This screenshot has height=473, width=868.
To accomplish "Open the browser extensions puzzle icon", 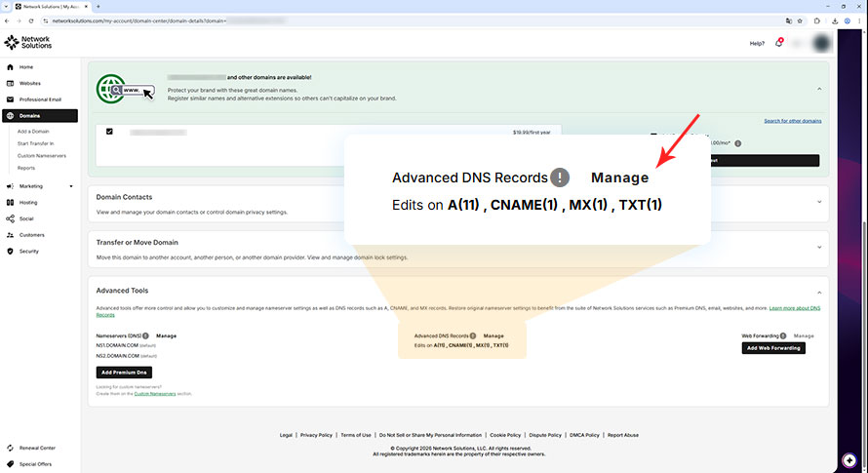I will pos(817,20).
